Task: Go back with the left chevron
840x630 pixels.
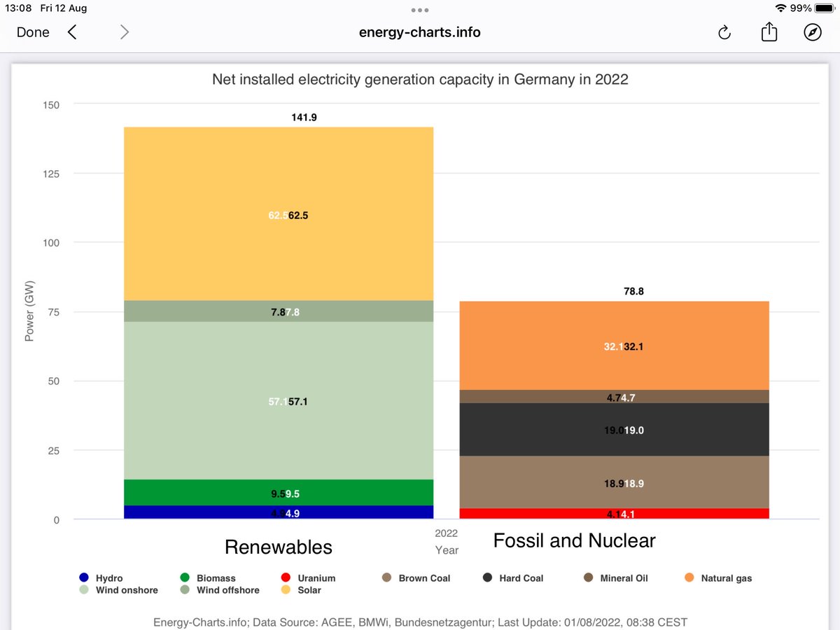Action: pos(72,32)
